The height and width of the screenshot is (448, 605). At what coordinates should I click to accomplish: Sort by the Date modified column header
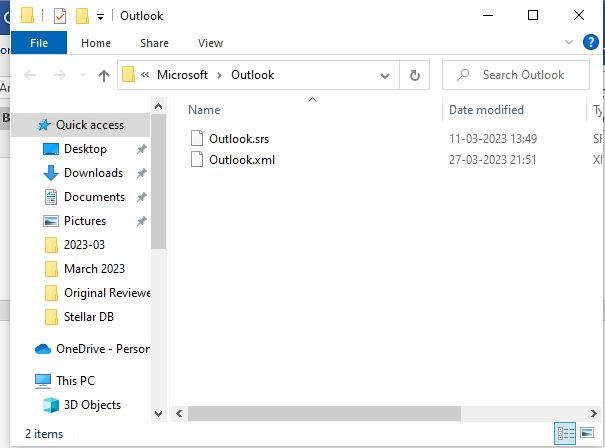(486, 110)
